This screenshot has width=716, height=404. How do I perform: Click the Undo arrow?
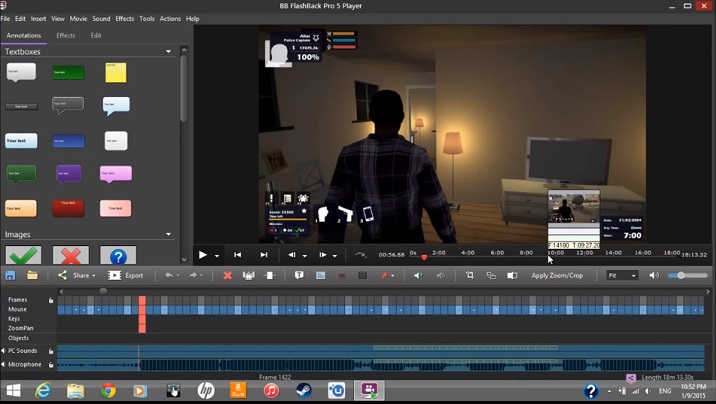click(169, 275)
